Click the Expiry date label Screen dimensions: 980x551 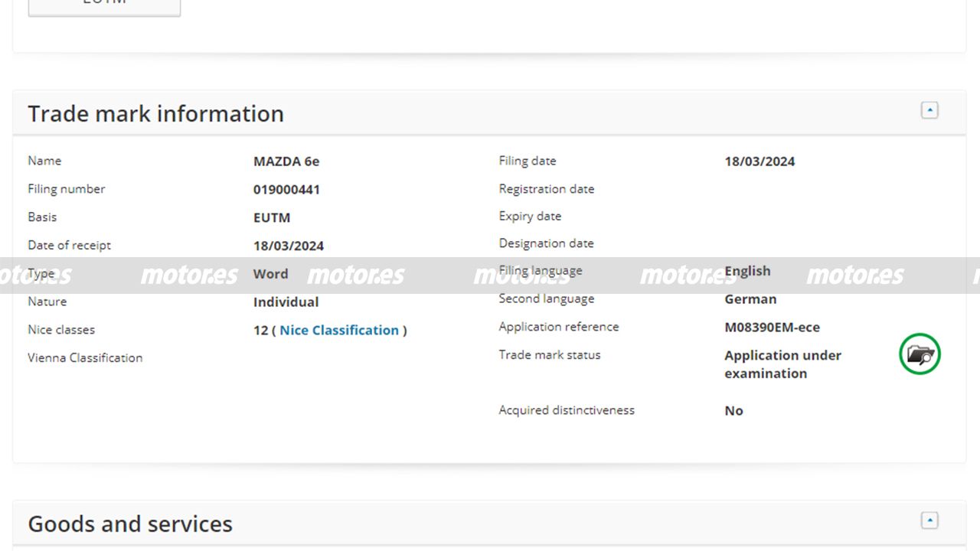(530, 216)
